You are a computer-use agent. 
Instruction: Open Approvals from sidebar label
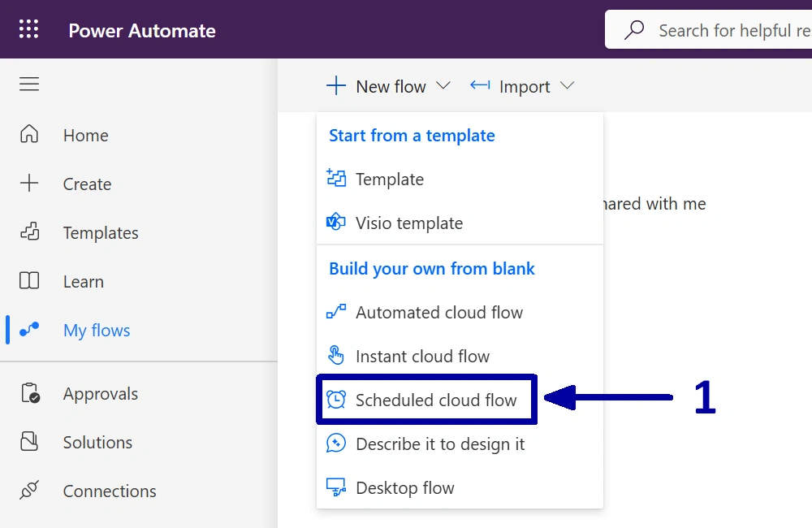click(x=101, y=394)
